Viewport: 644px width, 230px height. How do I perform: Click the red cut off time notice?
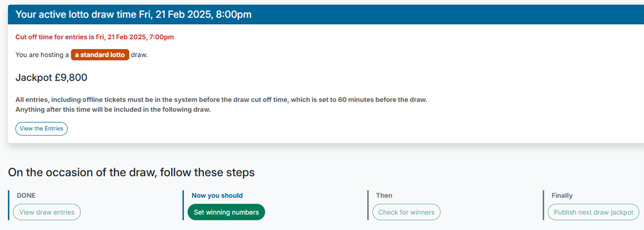[x=95, y=37]
